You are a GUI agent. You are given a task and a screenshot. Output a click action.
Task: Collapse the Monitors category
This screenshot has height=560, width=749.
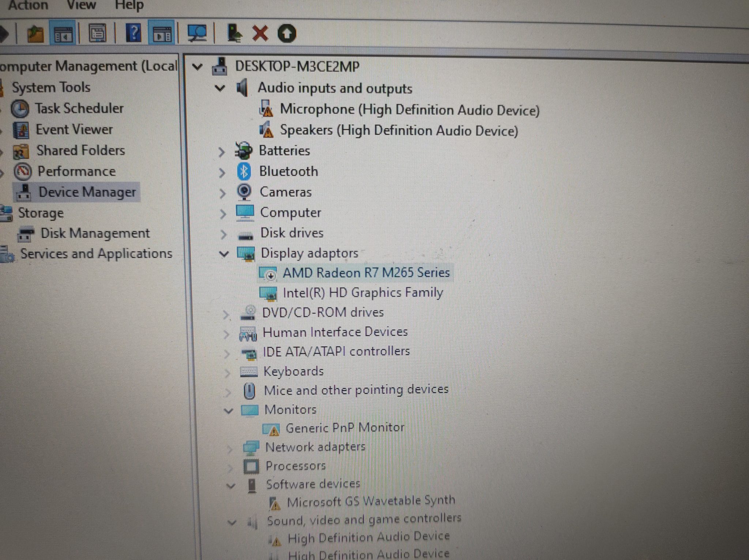coord(229,410)
